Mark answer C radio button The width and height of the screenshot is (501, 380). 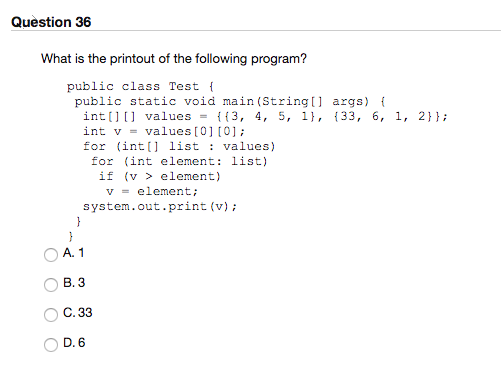pyautogui.click(x=51, y=315)
